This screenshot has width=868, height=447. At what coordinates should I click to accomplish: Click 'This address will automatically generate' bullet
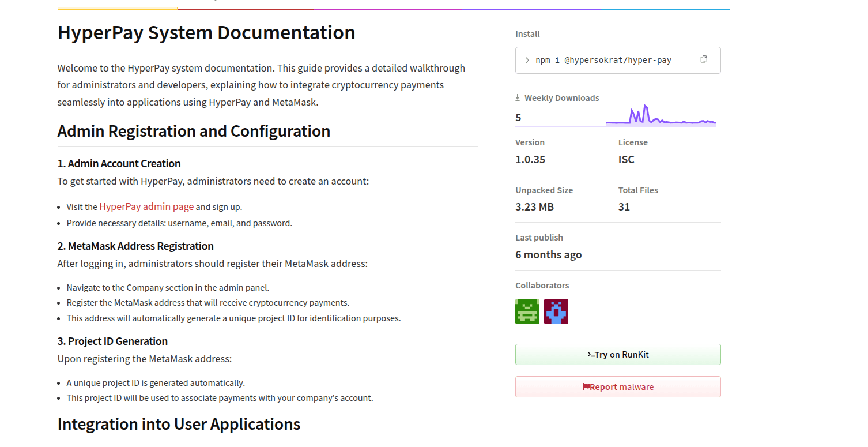click(x=233, y=318)
